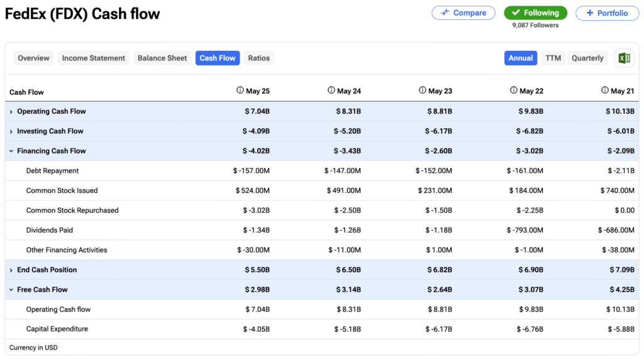This screenshot has height=359, width=644.
Task: Click the Compare button
Action: pos(464,13)
